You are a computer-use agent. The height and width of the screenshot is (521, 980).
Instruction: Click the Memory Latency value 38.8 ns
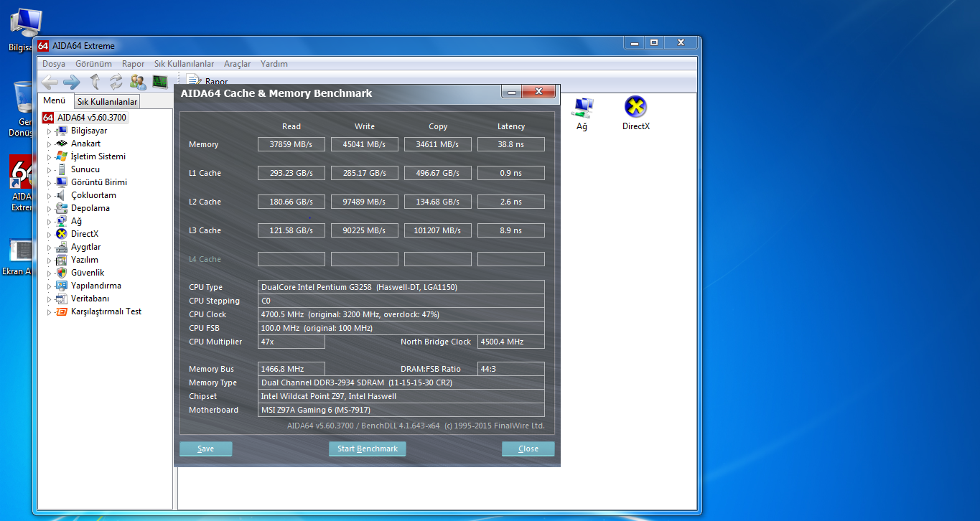tap(511, 144)
